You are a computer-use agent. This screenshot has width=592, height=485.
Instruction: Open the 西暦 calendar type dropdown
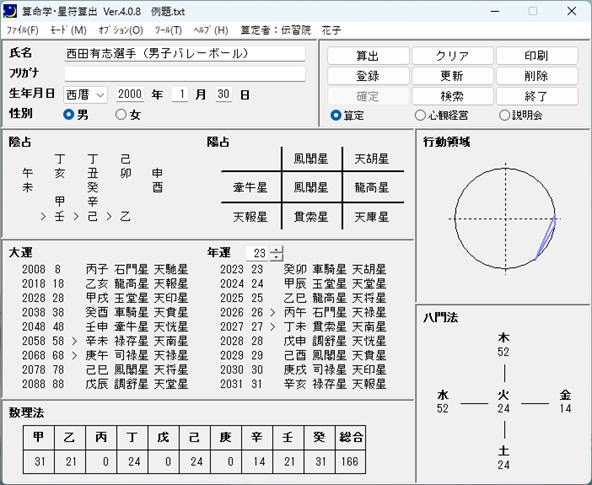click(86, 95)
